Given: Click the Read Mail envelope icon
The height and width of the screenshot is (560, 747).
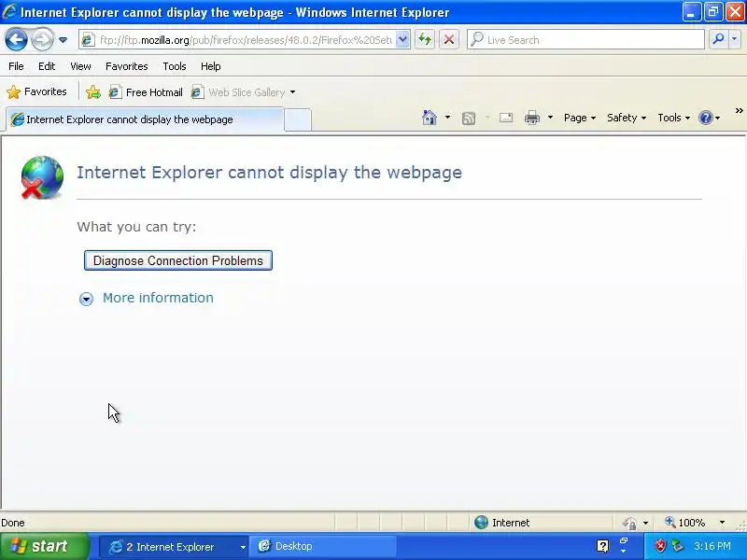Looking at the screenshot, I should [x=506, y=118].
